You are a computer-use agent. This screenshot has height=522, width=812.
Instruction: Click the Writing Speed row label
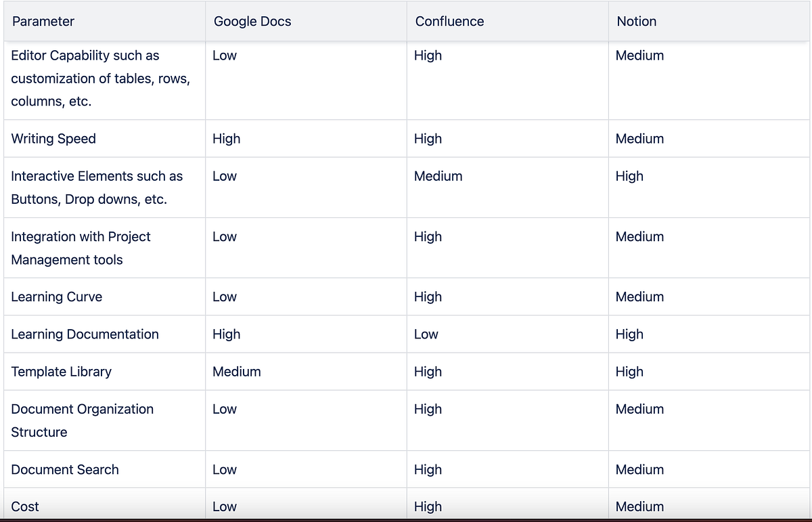[x=53, y=139]
